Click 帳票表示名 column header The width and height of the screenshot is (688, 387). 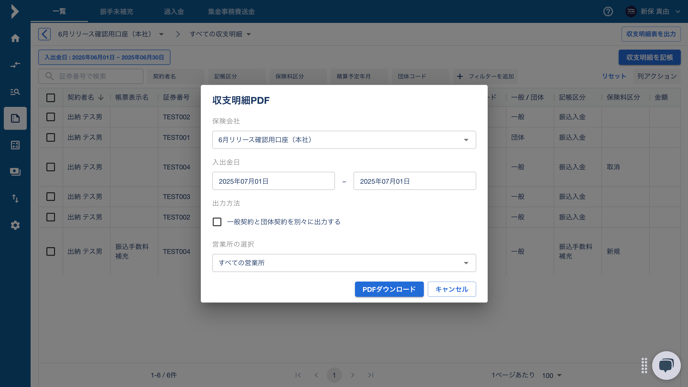132,97
